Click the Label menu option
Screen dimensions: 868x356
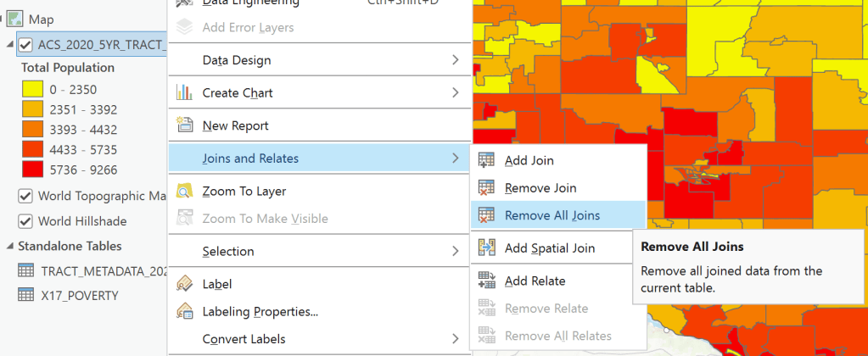pyautogui.click(x=216, y=285)
